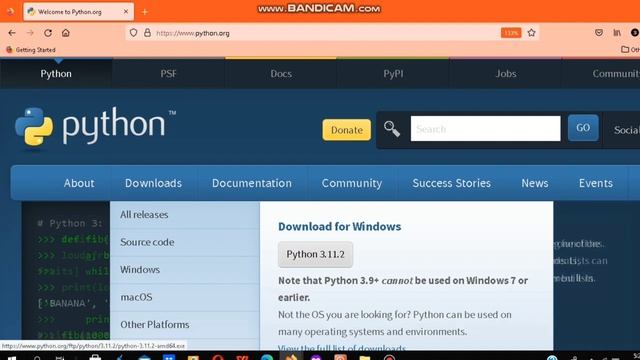The width and height of the screenshot is (640, 360).
Task: Open the Documentation navigation menu
Action: (x=251, y=183)
